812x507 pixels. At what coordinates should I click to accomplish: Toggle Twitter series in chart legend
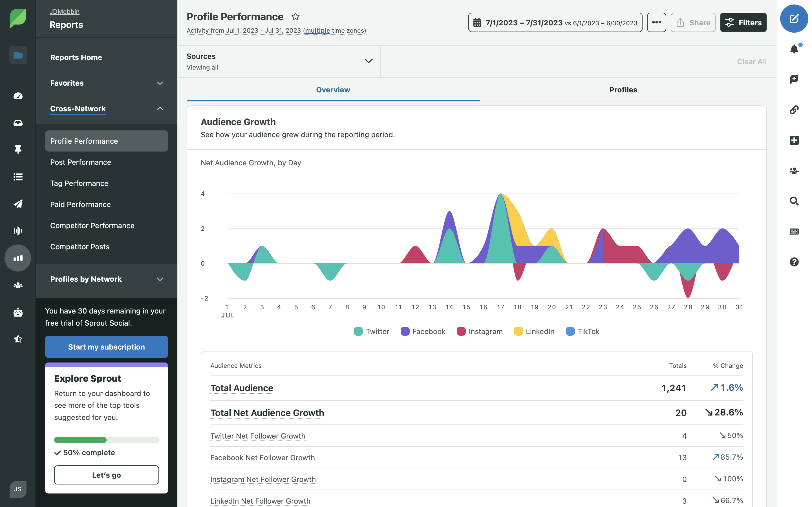point(371,331)
